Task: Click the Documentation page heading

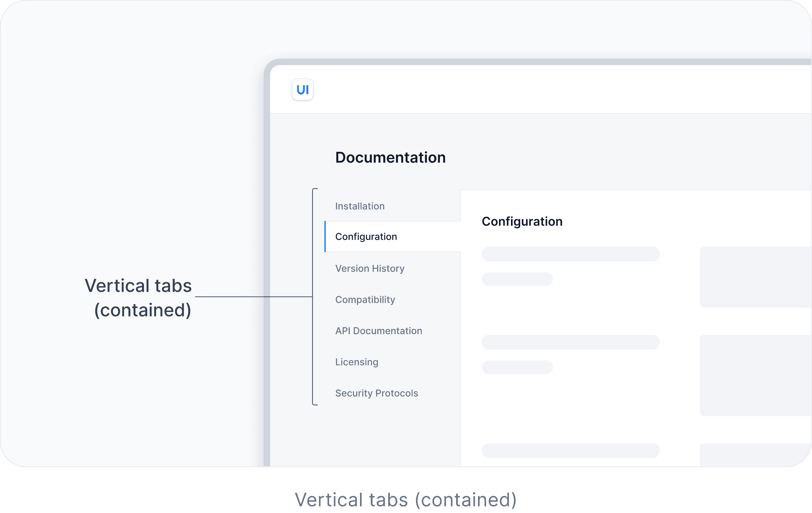Action: [x=390, y=157]
